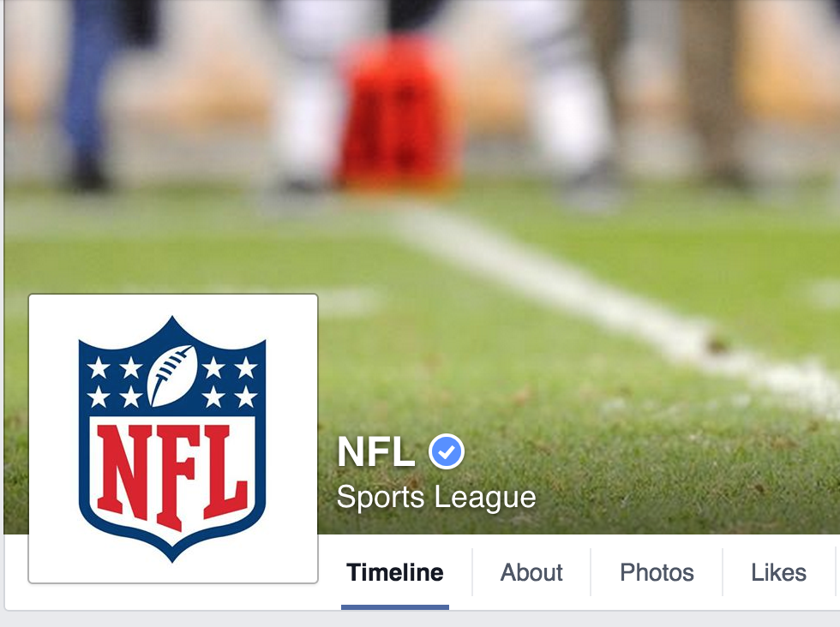Open the Photos tab

(x=657, y=572)
